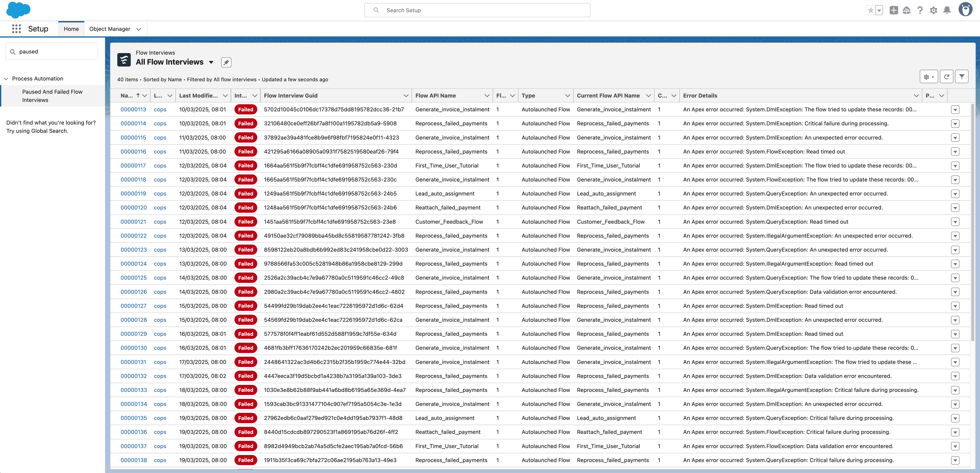The width and height of the screenshot is (980, 473).
Task: Collapse the Process Automation section
Action: click(x=6, y=79)
